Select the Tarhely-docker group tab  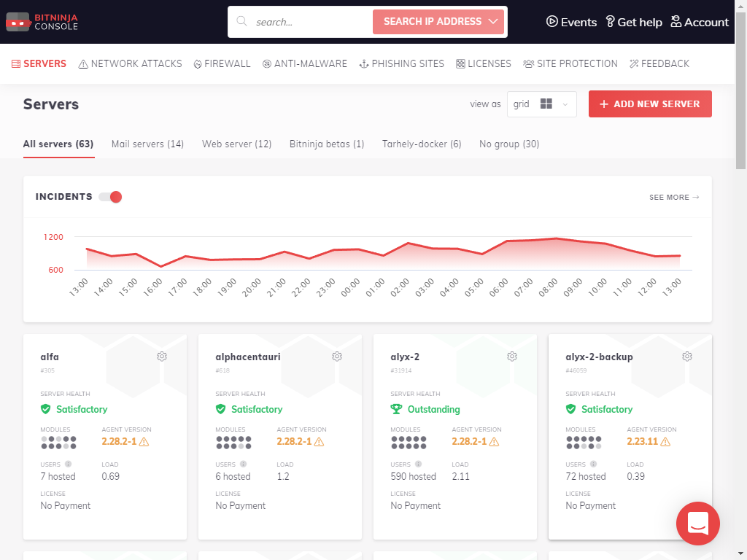pyautogui.click(x=422, y=144)
